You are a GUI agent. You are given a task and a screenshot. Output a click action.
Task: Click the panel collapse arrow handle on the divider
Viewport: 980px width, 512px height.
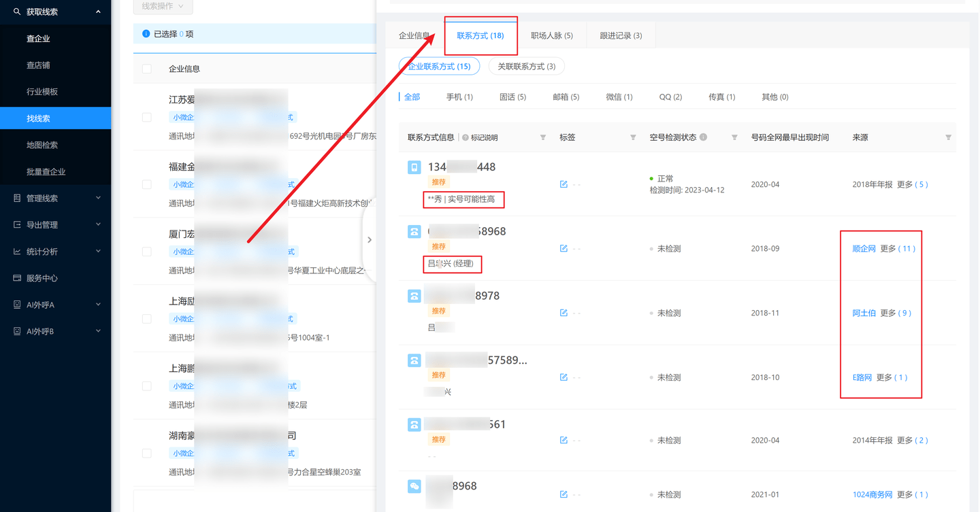[369, 240]
